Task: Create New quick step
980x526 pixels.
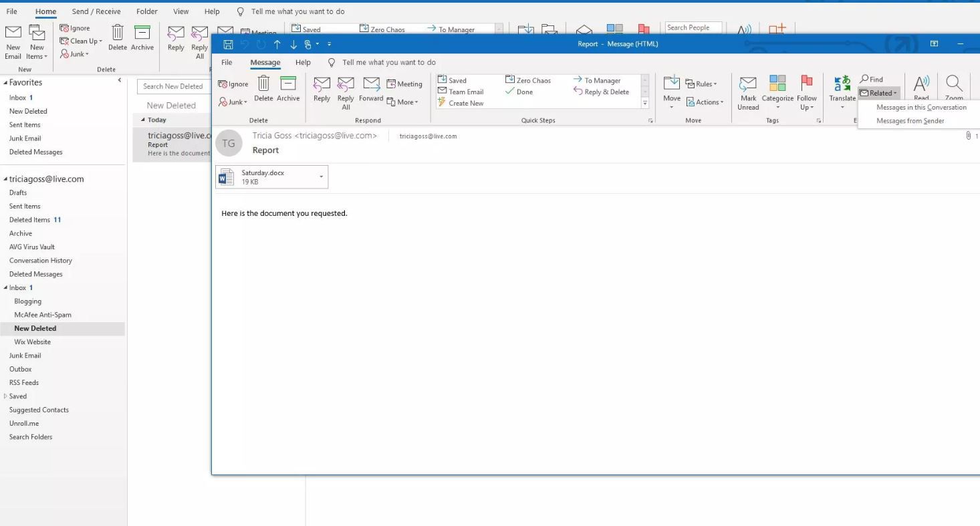Action: (461, 103)
